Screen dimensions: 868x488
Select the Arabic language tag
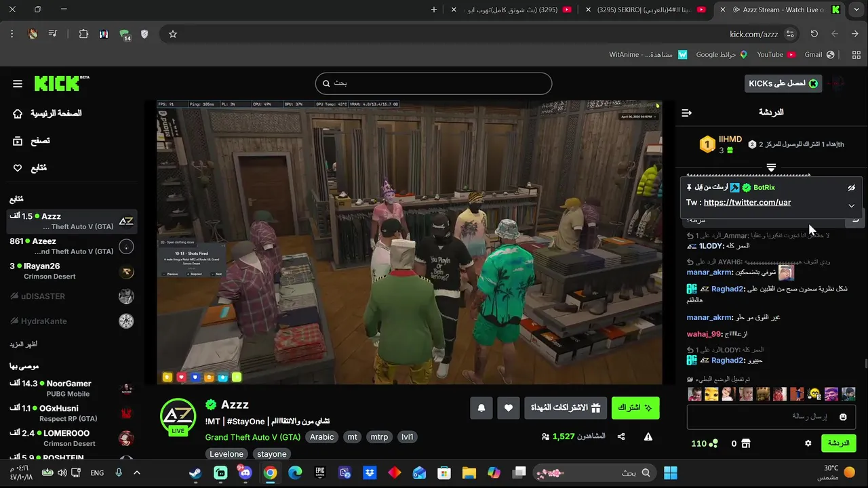pyautogui.click(x=321, y=437)
